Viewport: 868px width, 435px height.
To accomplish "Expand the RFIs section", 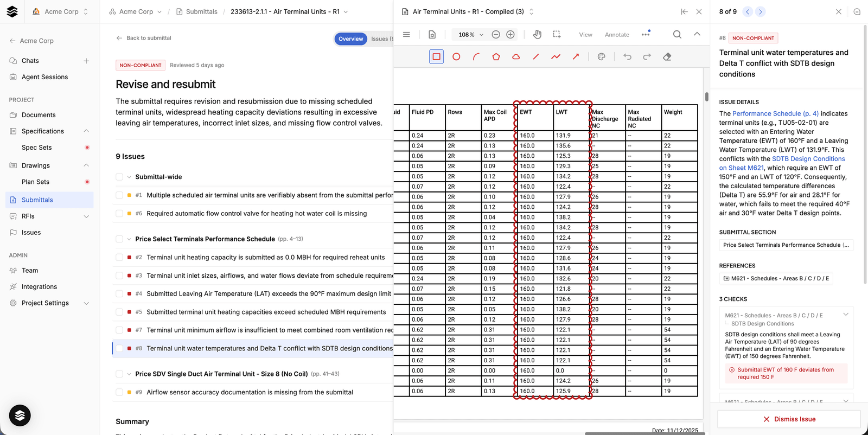I will (x=86, y=216).
